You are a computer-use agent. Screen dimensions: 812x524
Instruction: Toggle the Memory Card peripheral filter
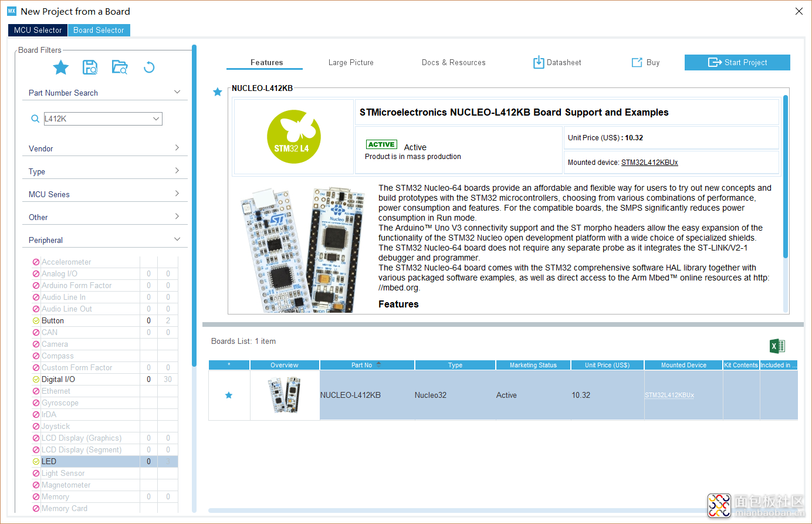coord(36,509)
